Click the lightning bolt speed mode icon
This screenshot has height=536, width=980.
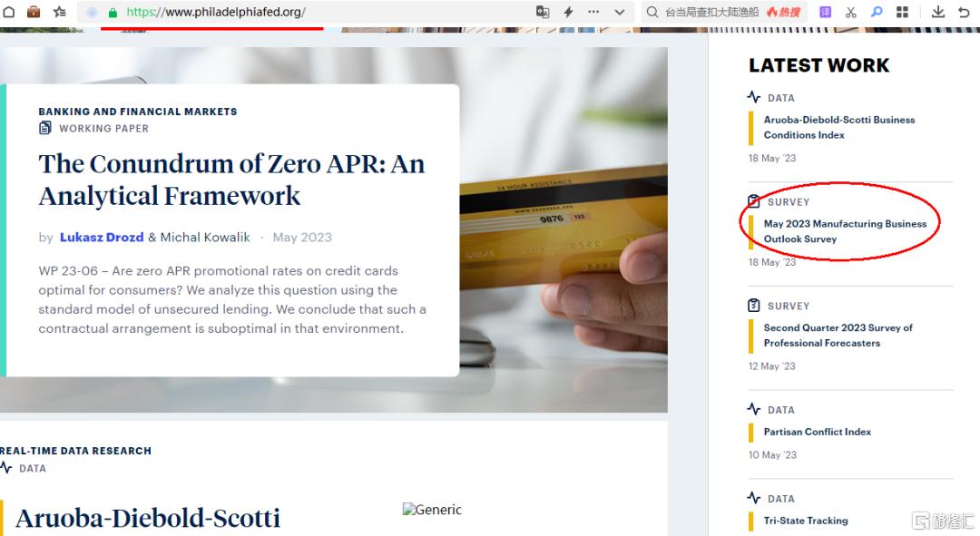pos(568,12)
